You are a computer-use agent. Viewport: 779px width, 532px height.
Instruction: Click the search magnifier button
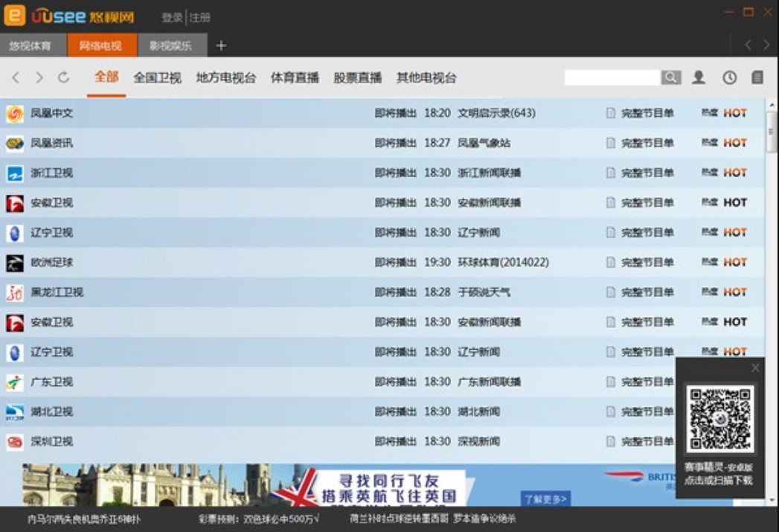pyautogui.click(x=670, y=77)
